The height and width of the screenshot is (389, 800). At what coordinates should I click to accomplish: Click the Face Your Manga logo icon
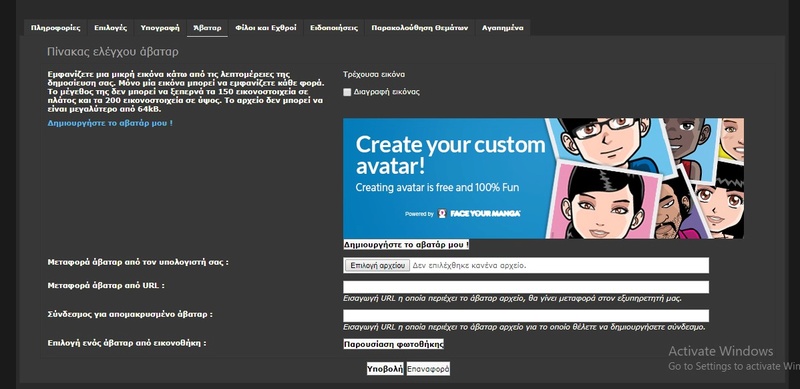coord(442,213)
